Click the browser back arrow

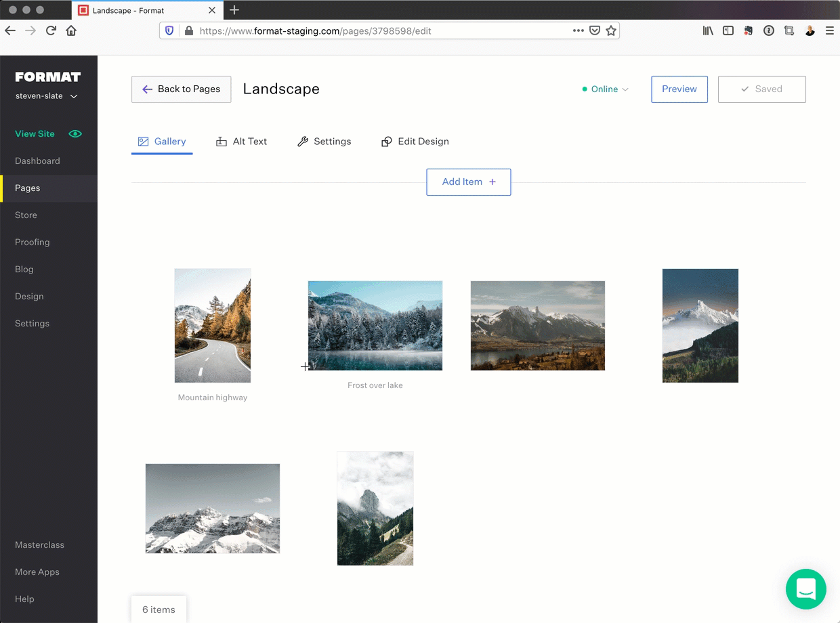10,30
